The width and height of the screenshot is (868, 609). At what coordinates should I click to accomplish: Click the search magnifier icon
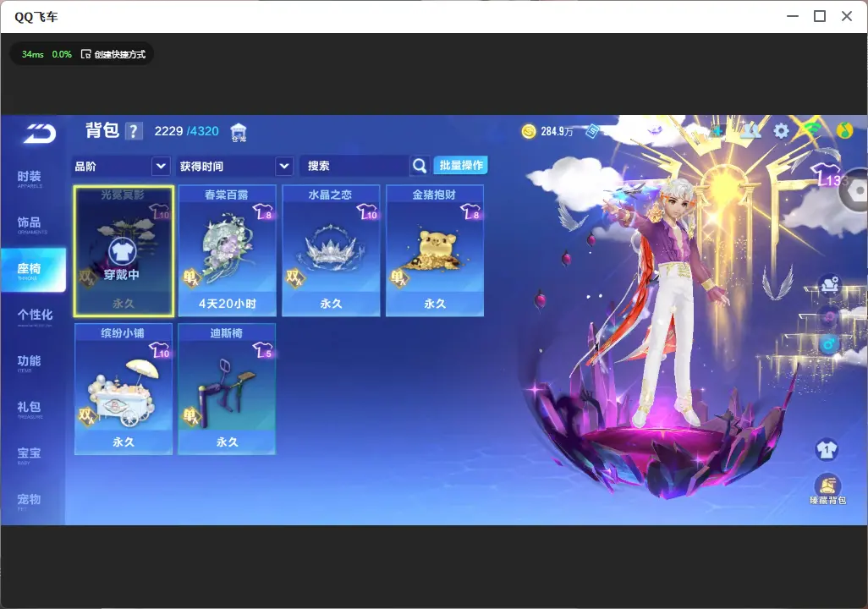pos(420,166)
